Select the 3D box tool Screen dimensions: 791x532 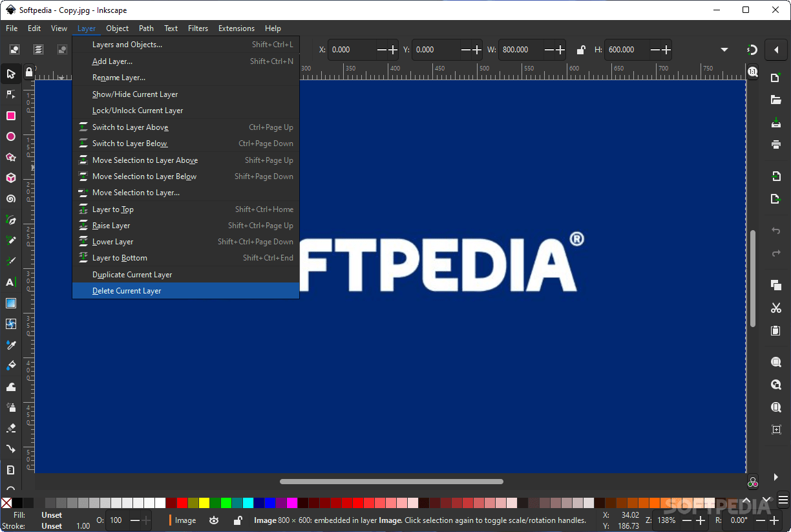tap(10, 178)
